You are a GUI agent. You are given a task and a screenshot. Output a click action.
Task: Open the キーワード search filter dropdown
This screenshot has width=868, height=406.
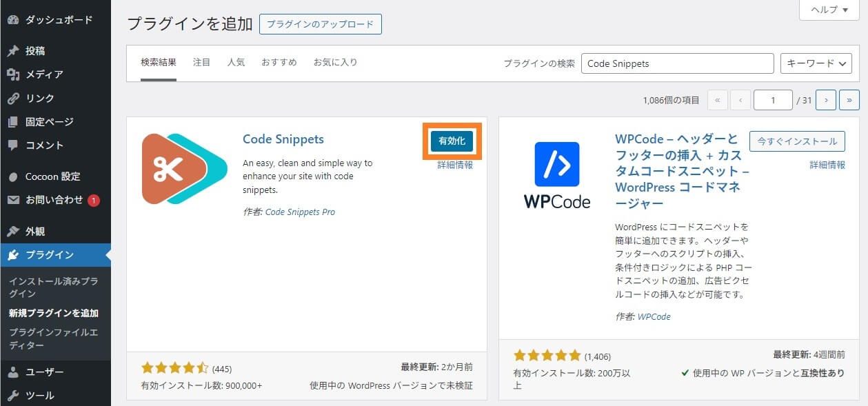click(815, 63)
